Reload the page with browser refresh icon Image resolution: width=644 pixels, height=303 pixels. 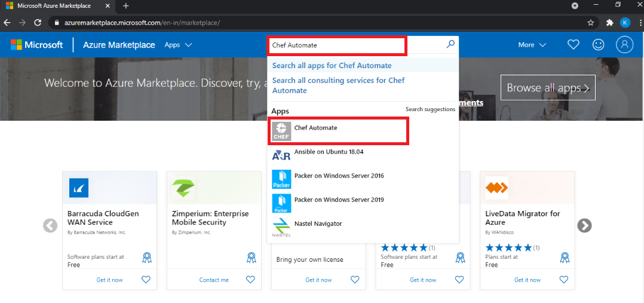pos(38,23)
